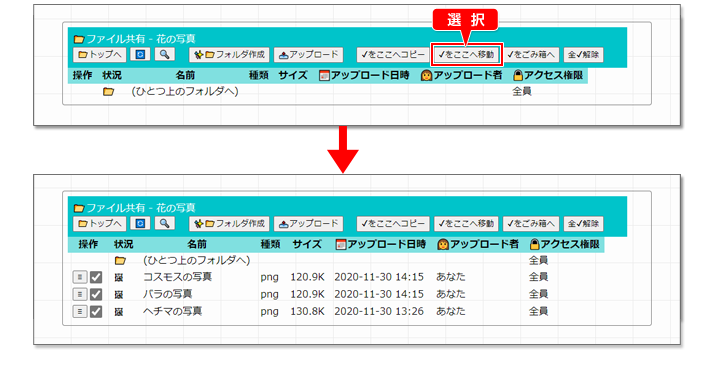715x376 pixels.
Task: Uncheck the checkbox for コスモスの写真
Action: coord(96,277)
